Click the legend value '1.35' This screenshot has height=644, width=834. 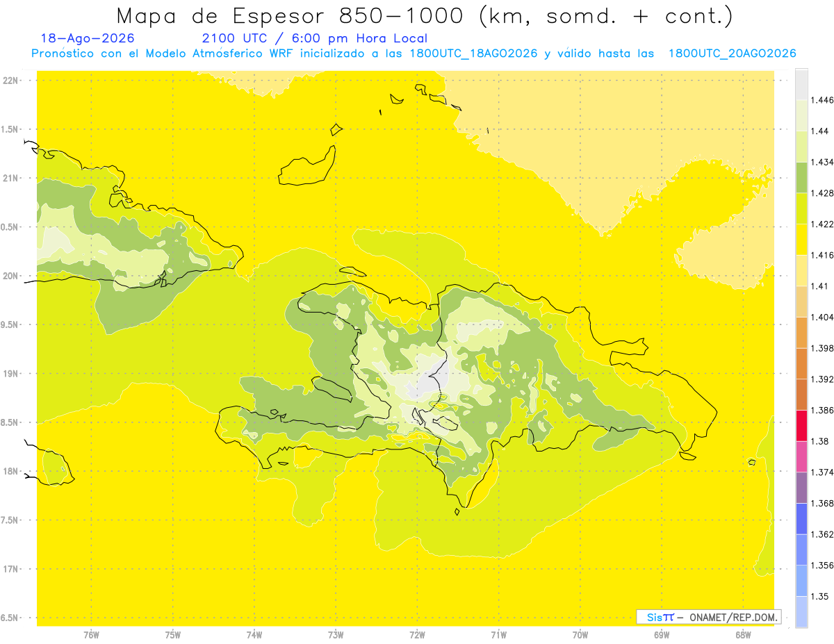click(819, 597)
